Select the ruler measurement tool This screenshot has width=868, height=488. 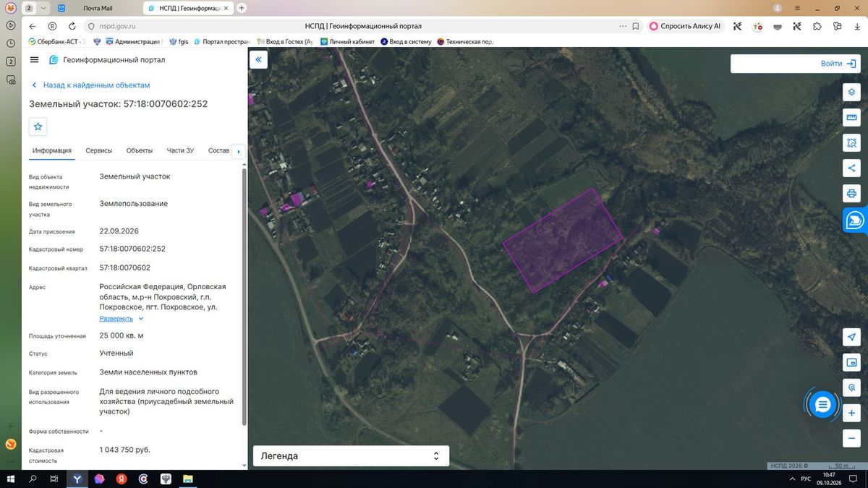pyautogui.click(x=851, y=117)
